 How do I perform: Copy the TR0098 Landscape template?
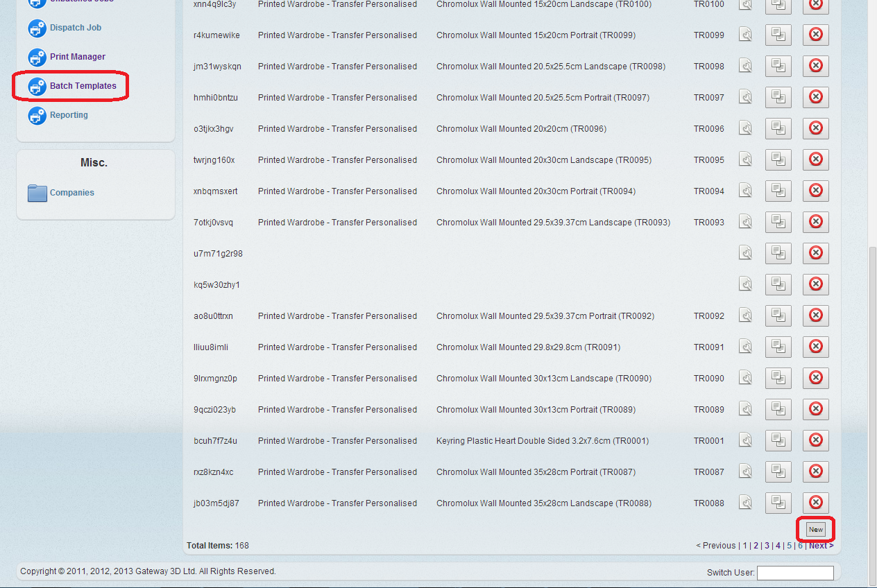coord(778,66)
